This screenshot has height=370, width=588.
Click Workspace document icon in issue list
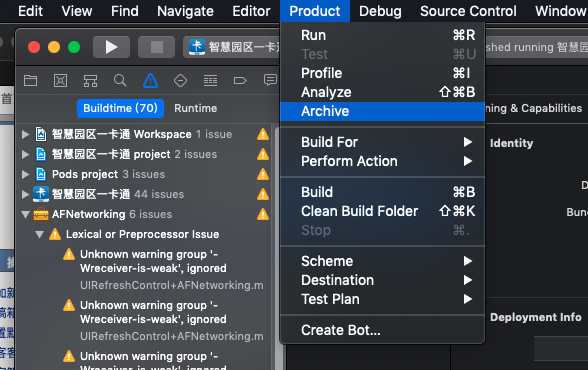[x=41, y=134]
